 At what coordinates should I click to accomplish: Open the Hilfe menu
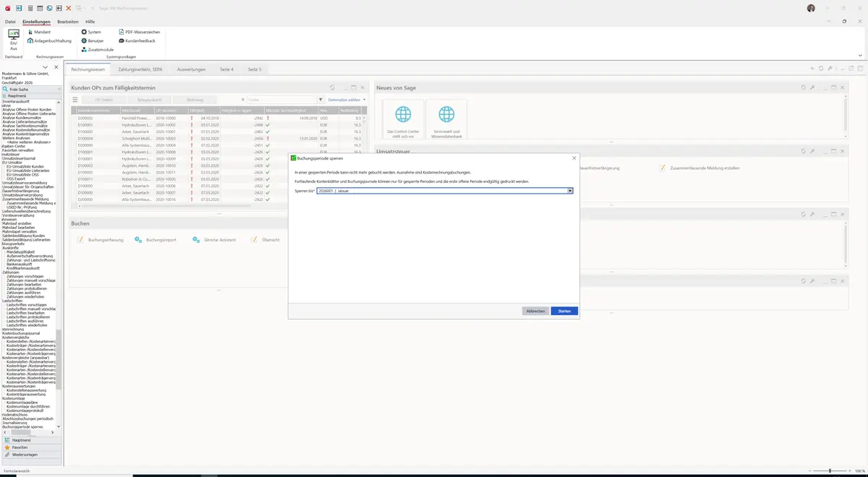click(x=90, y=22)
